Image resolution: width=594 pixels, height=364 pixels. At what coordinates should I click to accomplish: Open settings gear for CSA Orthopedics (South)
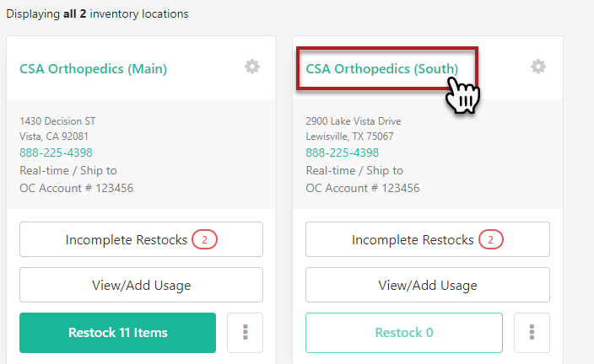tap(538, 67)
